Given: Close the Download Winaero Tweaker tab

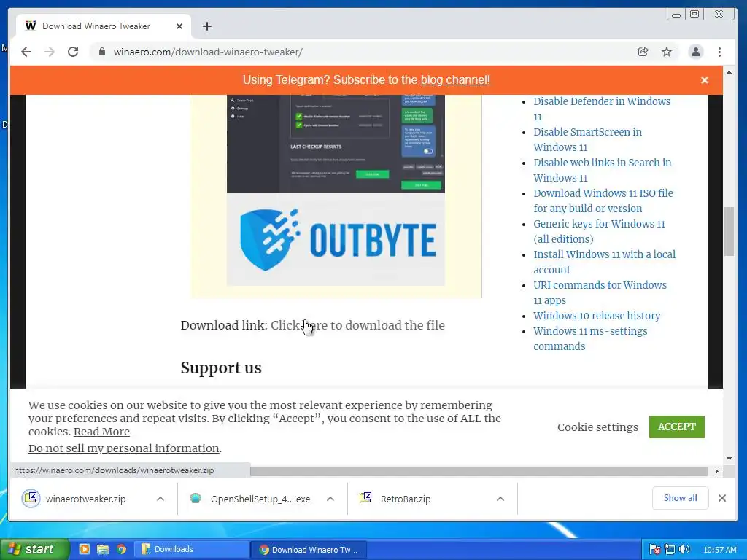Looking at the screenshot, I should point(179,26).
